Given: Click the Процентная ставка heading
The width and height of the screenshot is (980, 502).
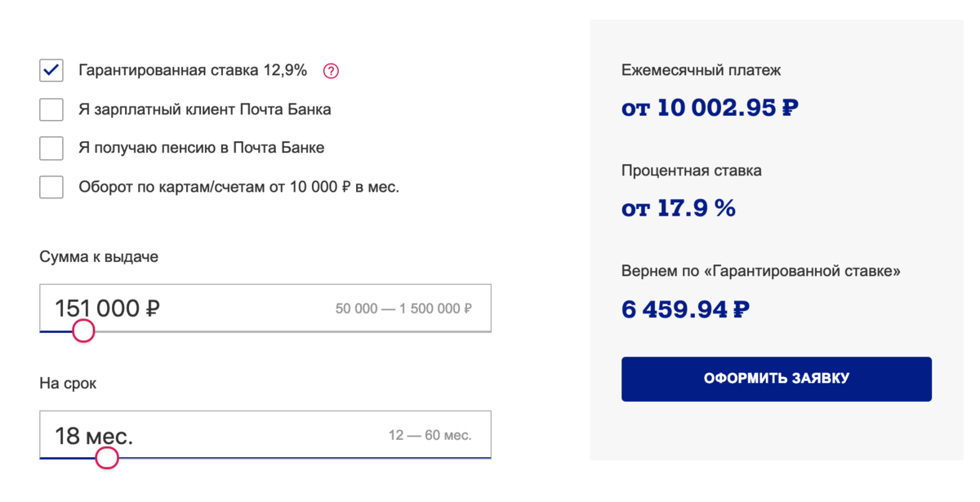Looking at the screenshot, I should [x=691, y=171].
